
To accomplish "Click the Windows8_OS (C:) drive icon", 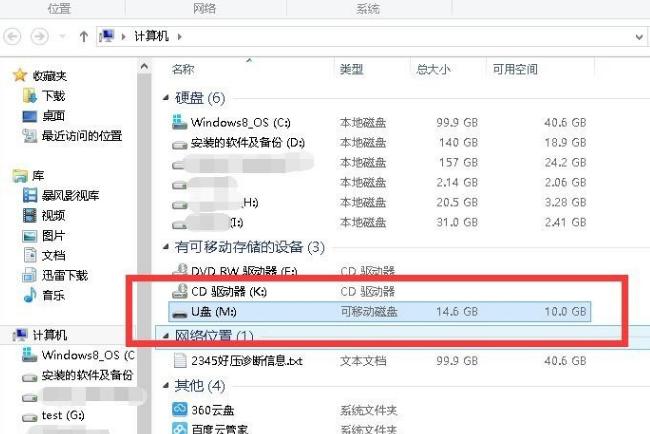I will 180,122.
